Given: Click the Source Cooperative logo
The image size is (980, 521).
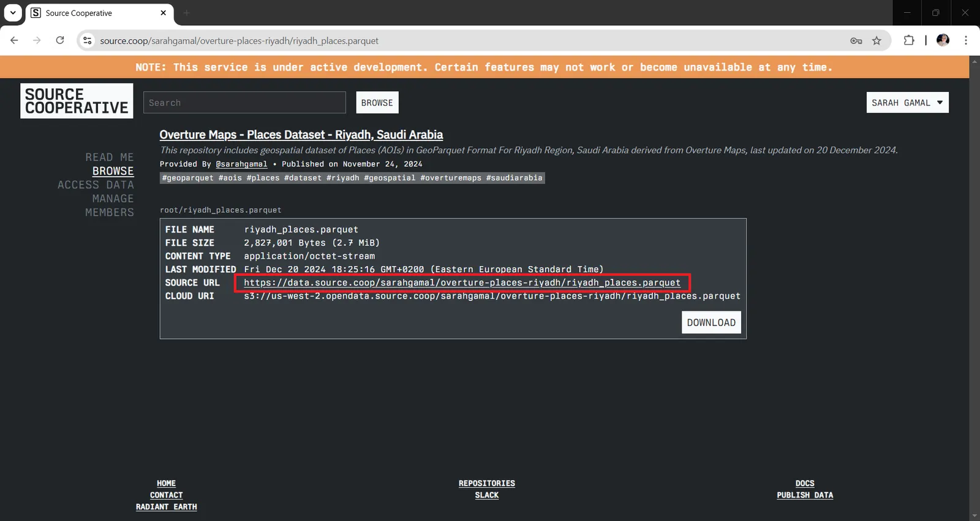Looking at the screenshot, I should pos(77,101).
